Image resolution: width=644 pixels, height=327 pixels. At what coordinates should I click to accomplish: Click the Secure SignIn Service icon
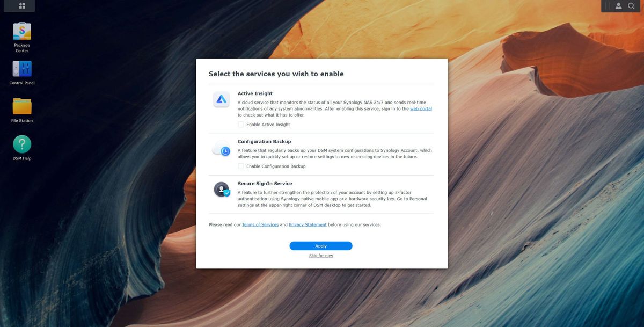222,190
